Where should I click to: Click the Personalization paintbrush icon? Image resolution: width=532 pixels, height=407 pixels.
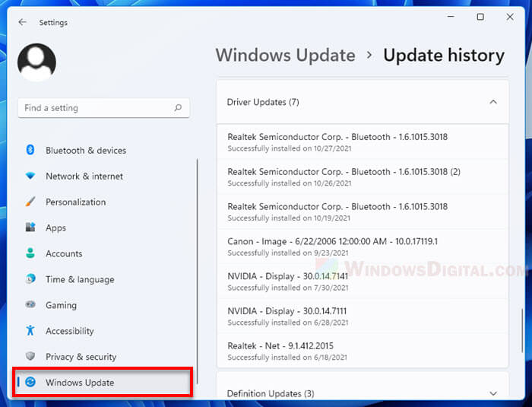click(30, 202)
